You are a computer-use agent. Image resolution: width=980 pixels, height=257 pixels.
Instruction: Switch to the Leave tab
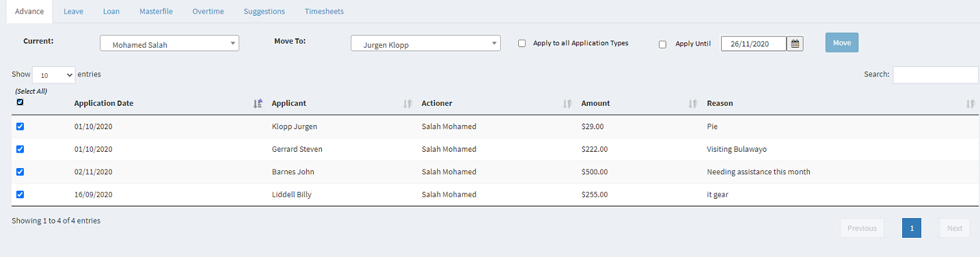[x=73, y=12]
